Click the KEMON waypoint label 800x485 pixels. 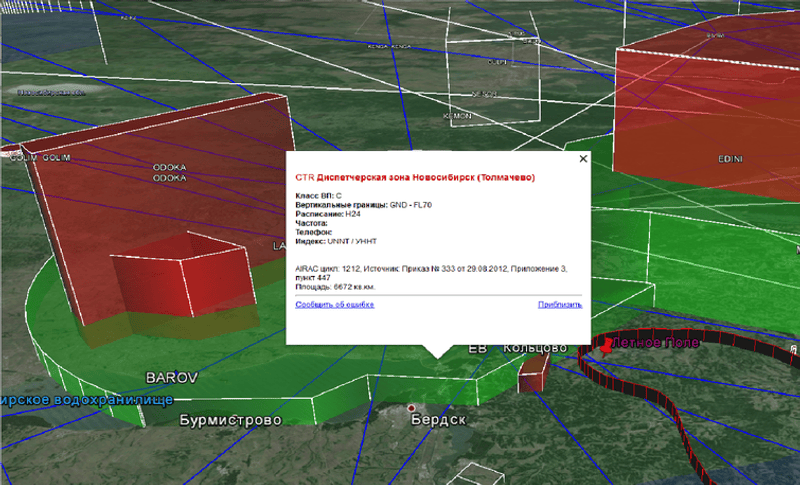[457, 117]
